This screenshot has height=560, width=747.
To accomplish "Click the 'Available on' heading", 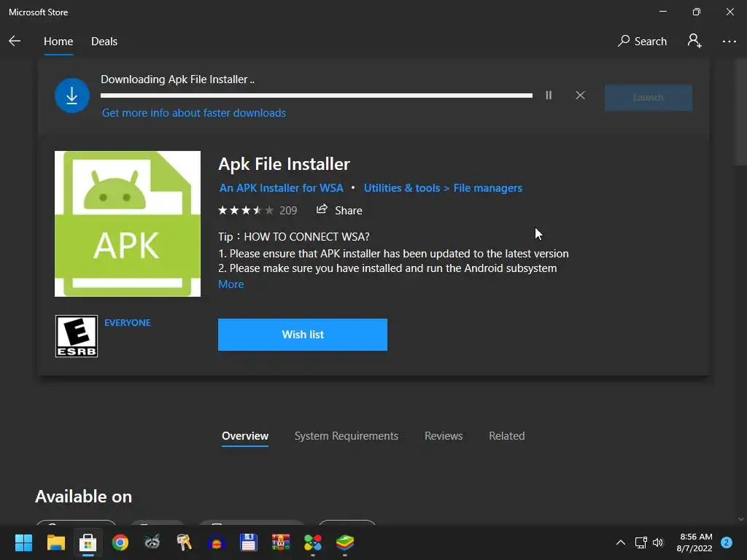I will 83,497.
